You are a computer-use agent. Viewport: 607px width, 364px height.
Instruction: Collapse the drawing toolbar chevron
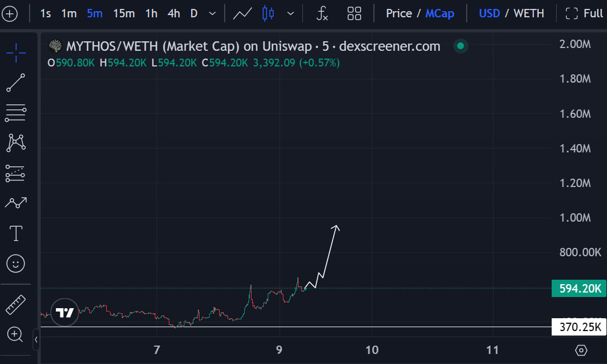point(36,339)
